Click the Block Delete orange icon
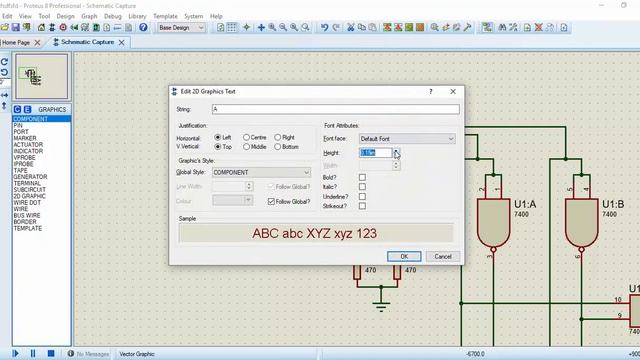640x360 pixels. click(420, 27)
